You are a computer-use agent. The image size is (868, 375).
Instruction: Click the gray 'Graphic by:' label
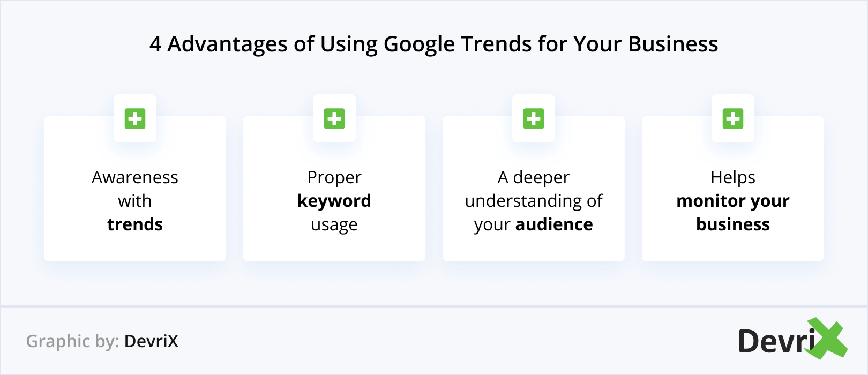tap(72, 341)
